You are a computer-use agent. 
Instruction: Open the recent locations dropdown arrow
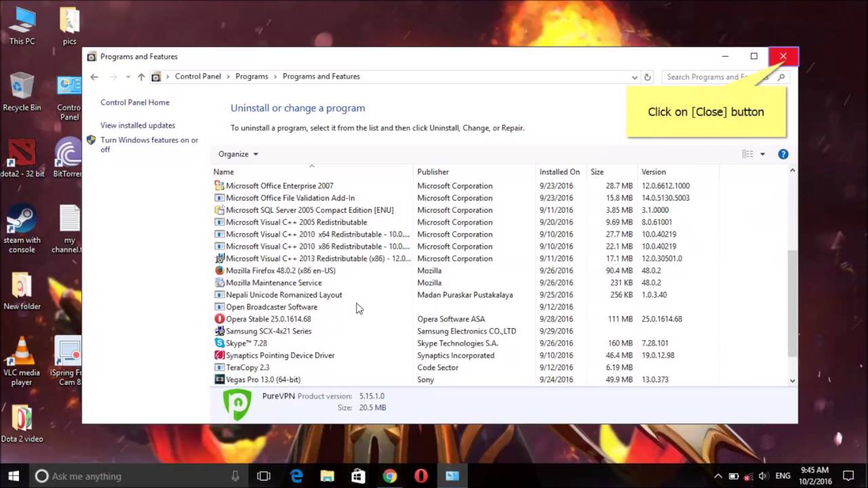127,77
